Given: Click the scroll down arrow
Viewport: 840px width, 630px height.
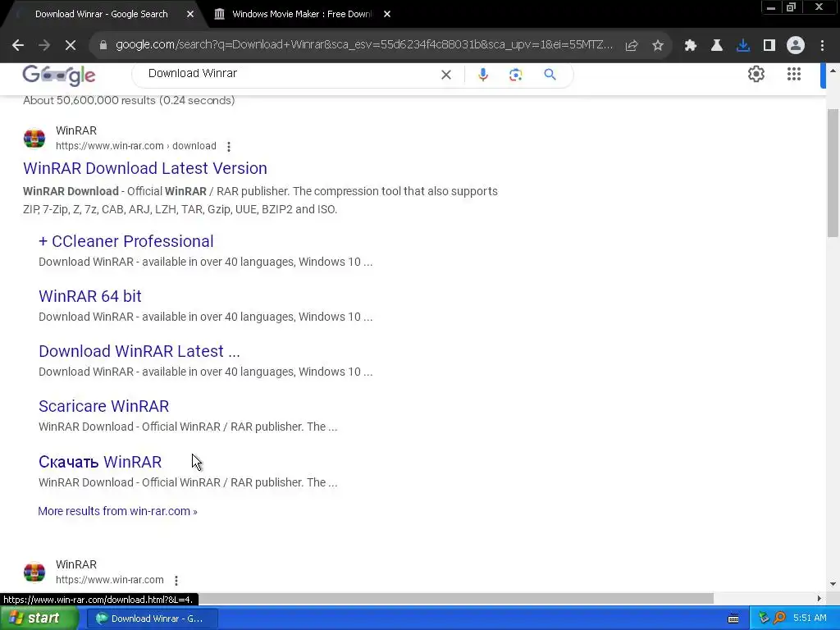Looking at the screenshot, I should [x=833, y=584].
